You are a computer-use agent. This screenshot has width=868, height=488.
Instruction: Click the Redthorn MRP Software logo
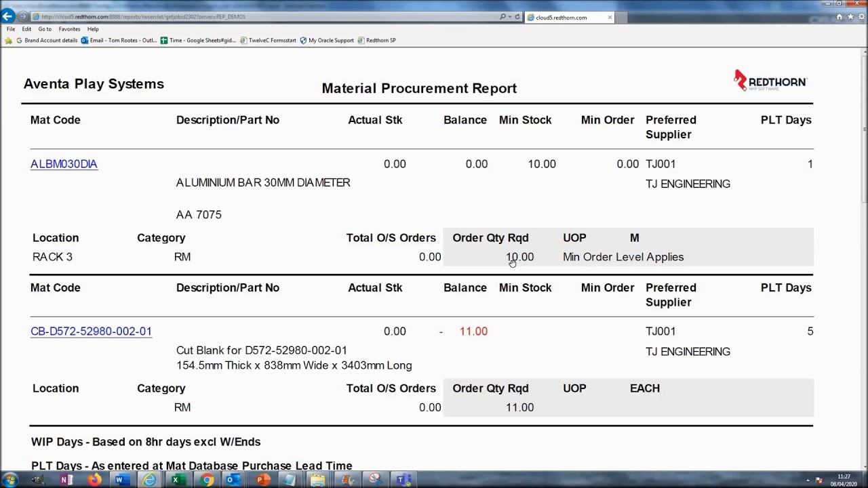tap(770, 80)
